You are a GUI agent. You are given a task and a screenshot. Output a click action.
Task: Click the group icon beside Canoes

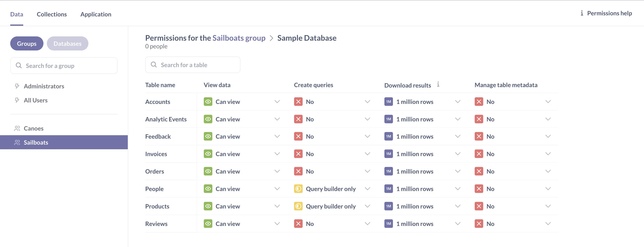[x=17, y=128]
